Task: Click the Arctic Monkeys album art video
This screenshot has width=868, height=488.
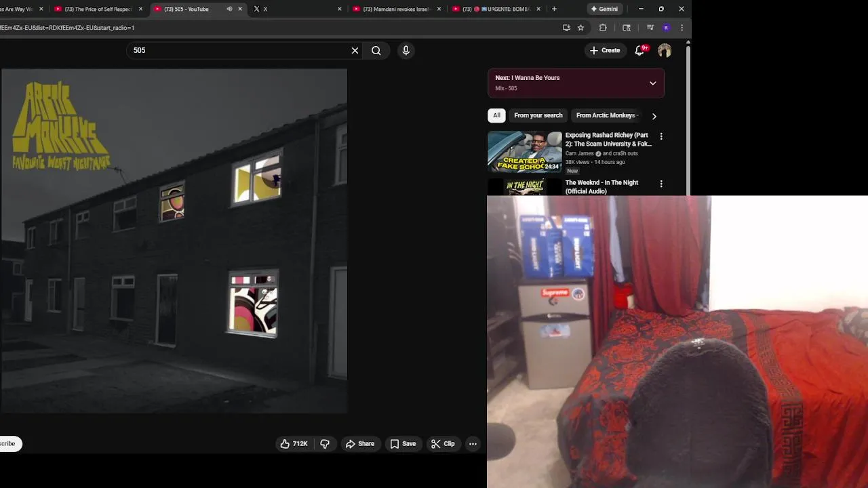Action: click(174, 241)
